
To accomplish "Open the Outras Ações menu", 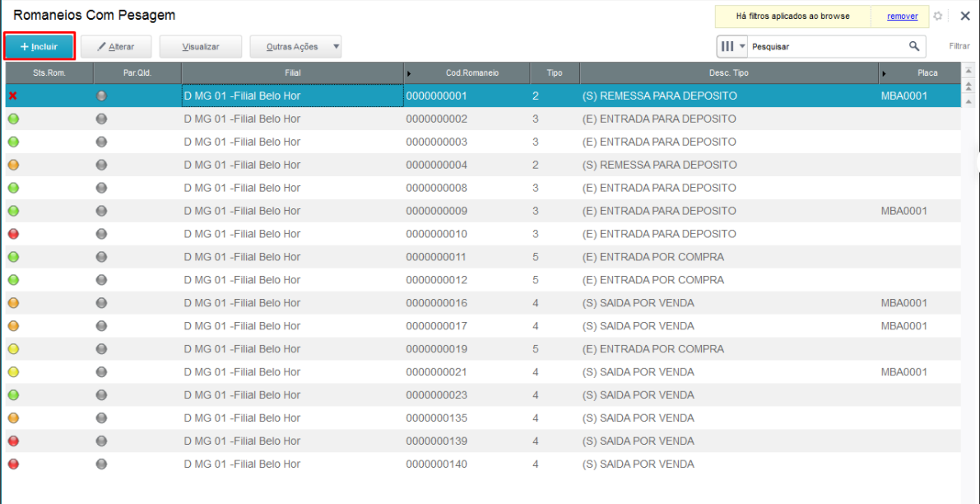I will coord(295,46).
